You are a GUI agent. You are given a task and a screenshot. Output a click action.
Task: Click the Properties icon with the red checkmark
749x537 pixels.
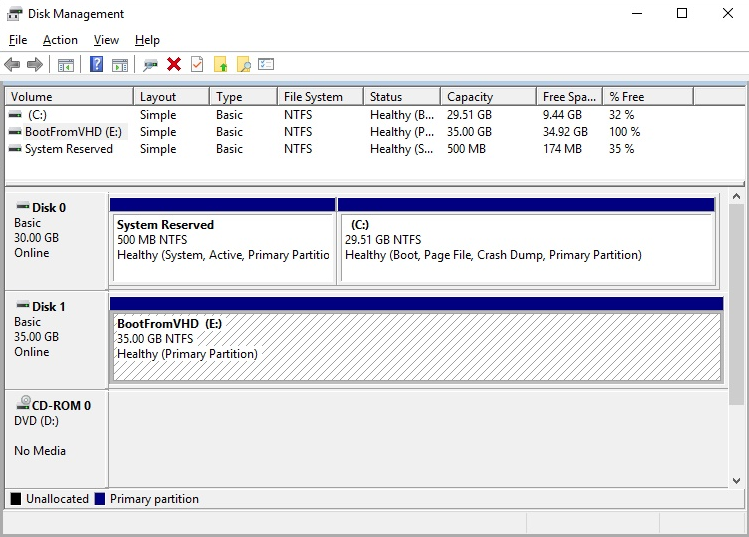[x=197, y=65]
